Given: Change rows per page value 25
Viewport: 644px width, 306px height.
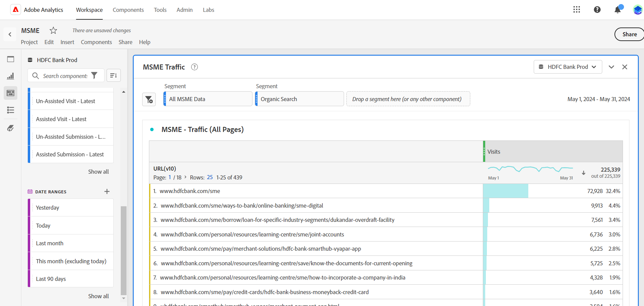Looking at the screenshot, I should (210, 177).
